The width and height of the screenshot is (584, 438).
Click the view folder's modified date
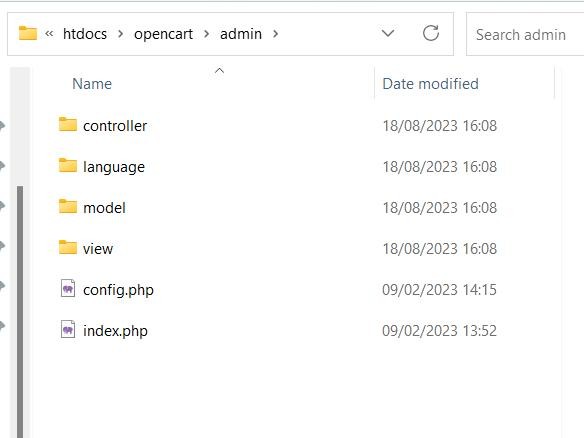[x=439, y=249]
